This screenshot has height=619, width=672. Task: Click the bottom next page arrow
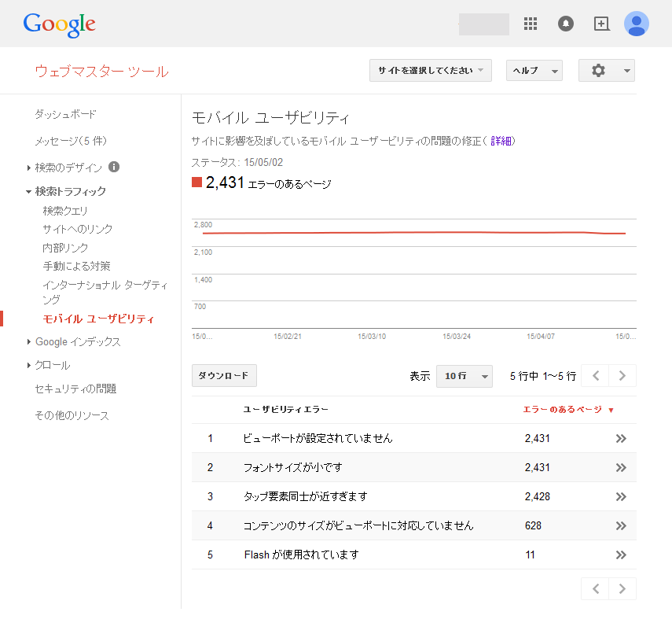[622, 589]
